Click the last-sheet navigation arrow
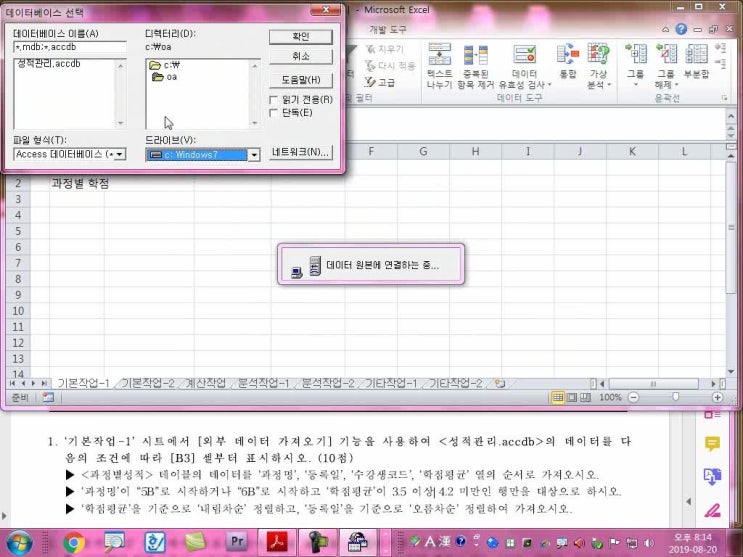 click(x=44, y=384)
